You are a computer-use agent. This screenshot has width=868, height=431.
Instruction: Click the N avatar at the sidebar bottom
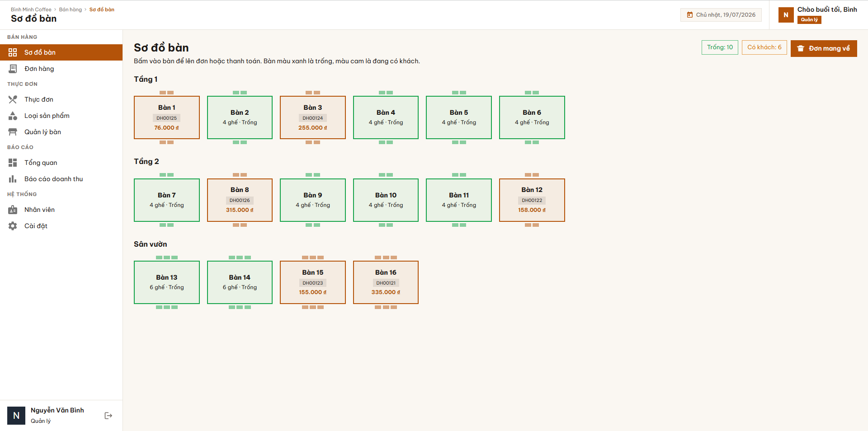16,416
